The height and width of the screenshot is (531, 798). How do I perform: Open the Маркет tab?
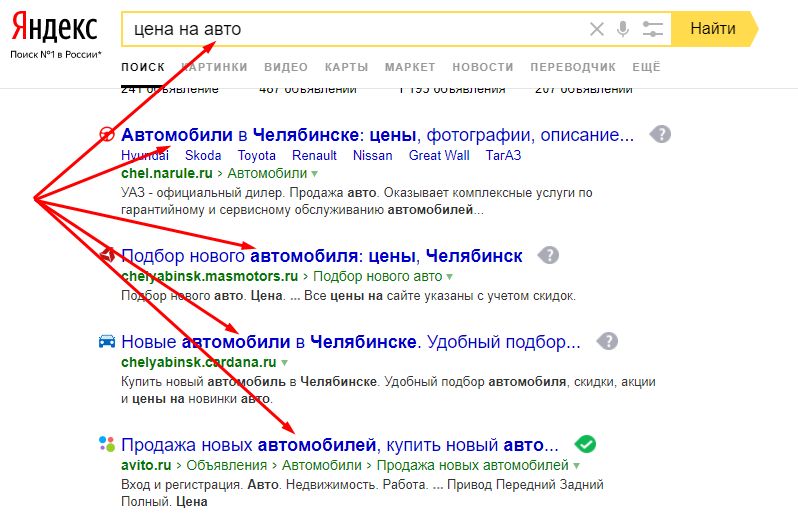(410, 67)
